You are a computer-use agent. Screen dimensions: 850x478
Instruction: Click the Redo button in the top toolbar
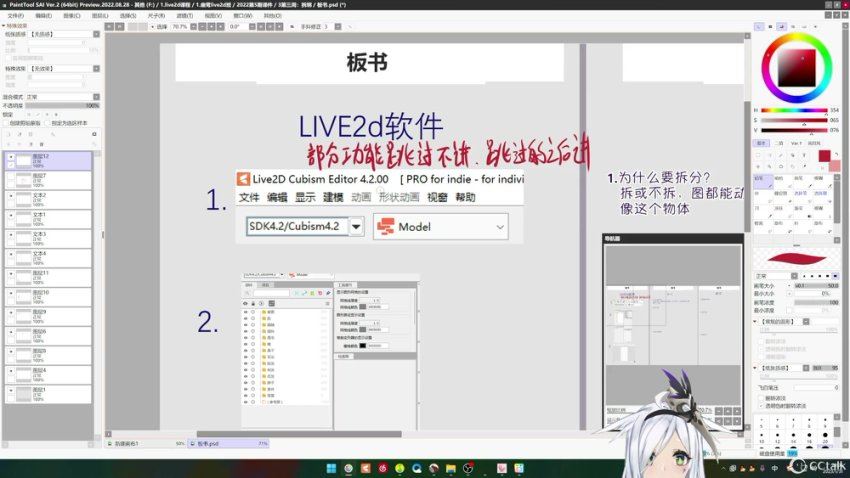(120, 26)
